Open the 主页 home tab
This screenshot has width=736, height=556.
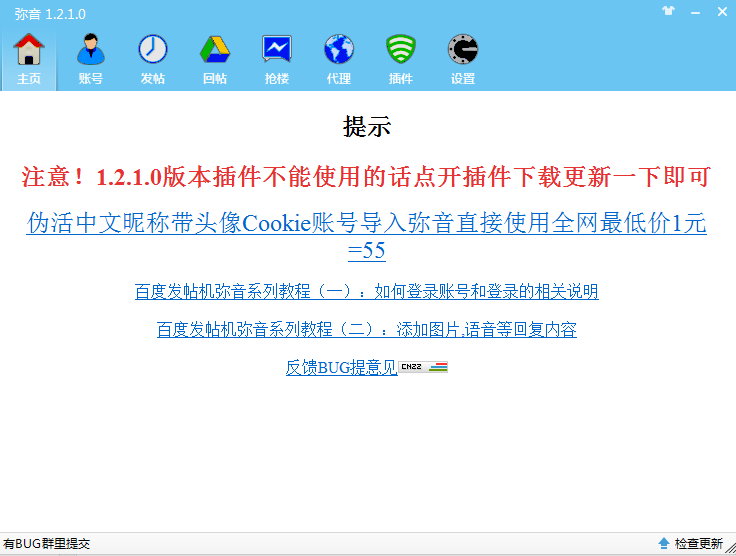(29, 60)
